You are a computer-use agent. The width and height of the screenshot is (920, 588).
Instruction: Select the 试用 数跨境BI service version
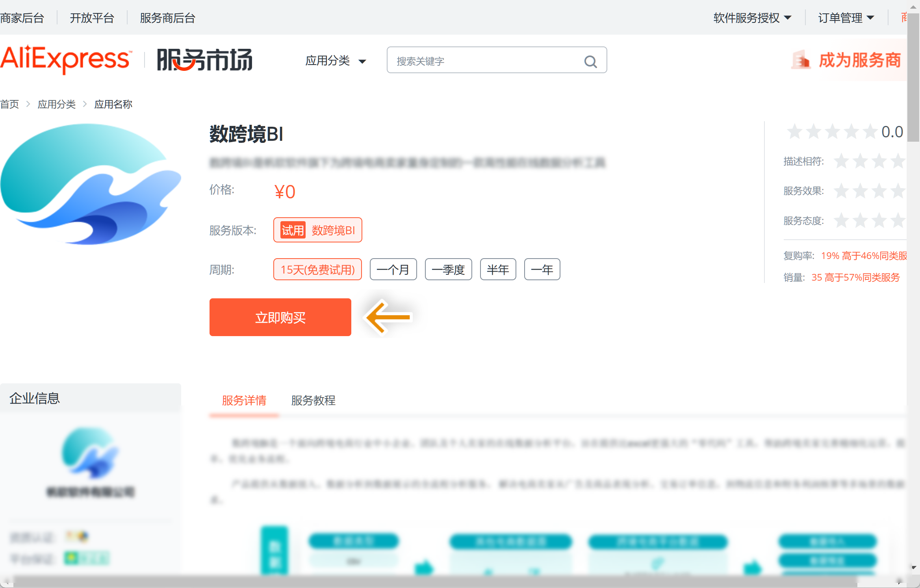coord(317,230)
